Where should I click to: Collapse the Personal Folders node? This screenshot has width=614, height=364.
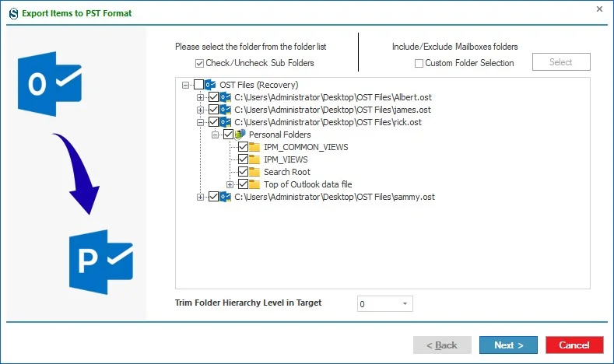(215, 135)
